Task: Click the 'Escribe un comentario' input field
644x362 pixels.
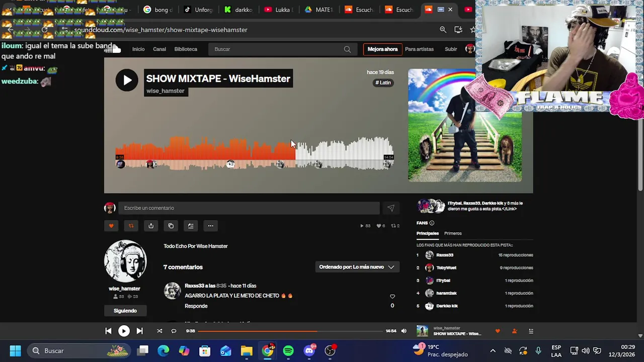Action: point(249,208)
